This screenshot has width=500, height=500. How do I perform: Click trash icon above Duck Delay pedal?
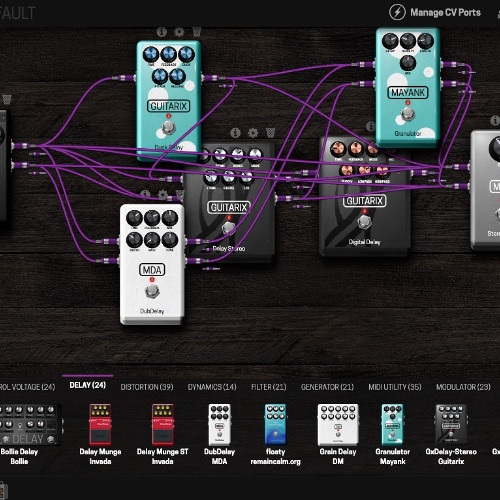(197, 32)
